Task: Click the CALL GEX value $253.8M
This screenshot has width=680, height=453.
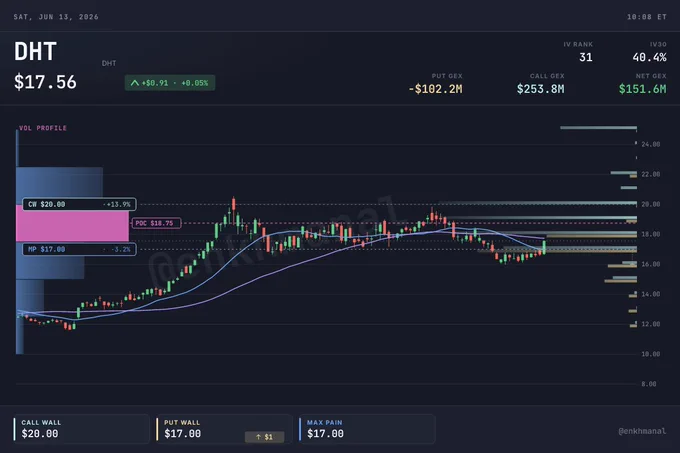Action: pos(540,89)
